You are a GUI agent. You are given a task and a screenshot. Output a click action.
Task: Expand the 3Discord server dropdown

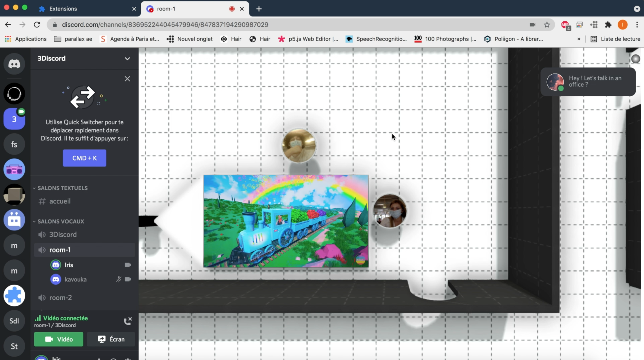[127, 59]
